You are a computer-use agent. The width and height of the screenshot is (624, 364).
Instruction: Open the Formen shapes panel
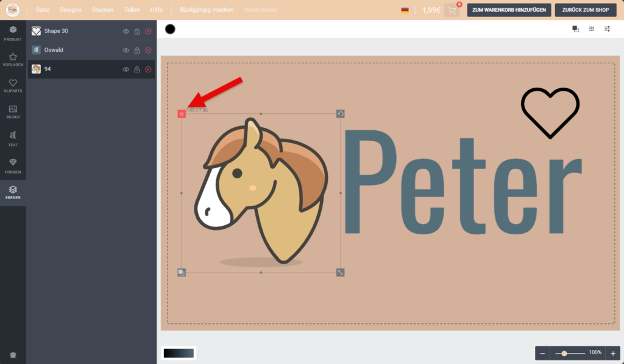point(13,165)
